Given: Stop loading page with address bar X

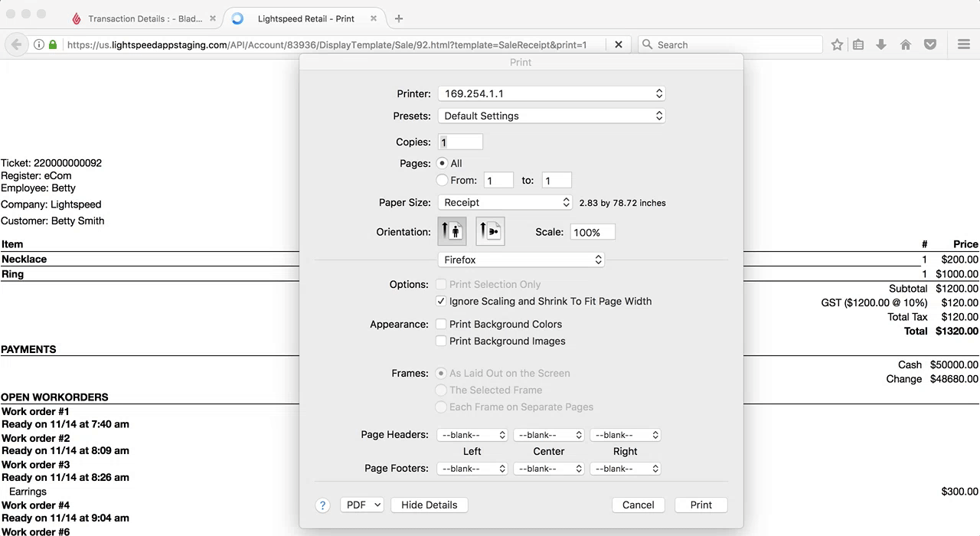Looking at the screenshot, I should coord(619,44).
